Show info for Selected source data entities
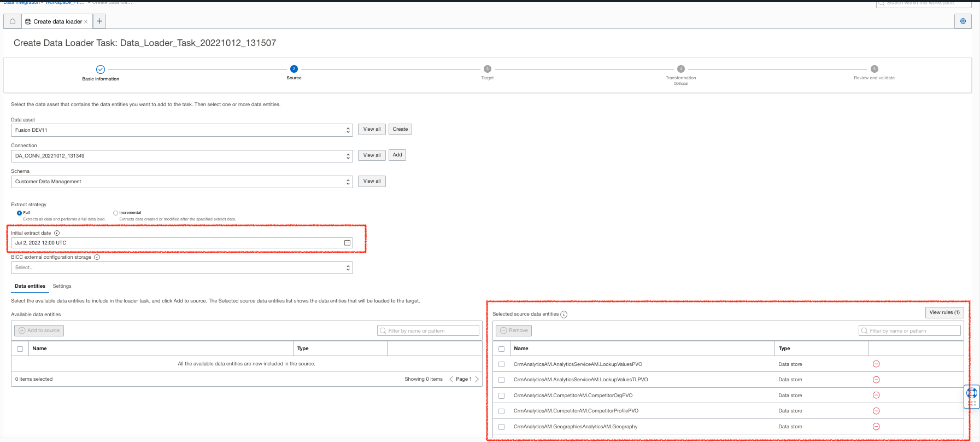The image size is (980, 442). click(564, 315)
